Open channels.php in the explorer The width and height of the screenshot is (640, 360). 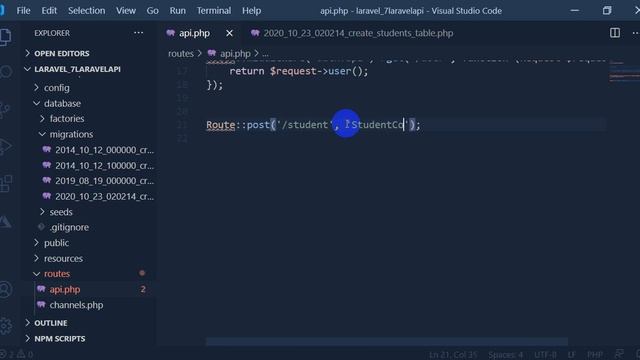coord(76,305)
